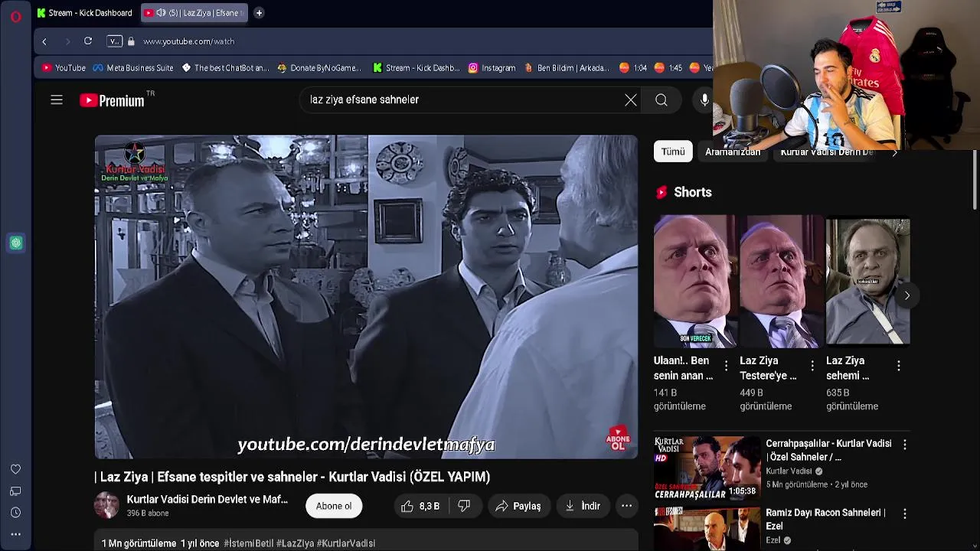The image size is (980, 551).
Task: Open the Kurtlar Vadisi Derin Devlet channel avatar
Action: (106, 505)
